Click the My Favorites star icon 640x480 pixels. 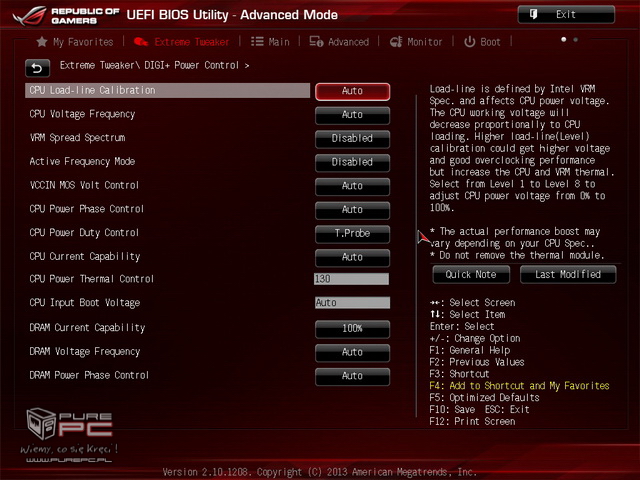pos(42,42)
